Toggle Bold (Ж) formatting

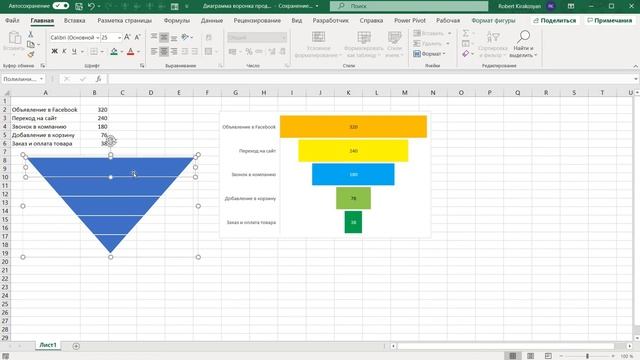[54, 51]
